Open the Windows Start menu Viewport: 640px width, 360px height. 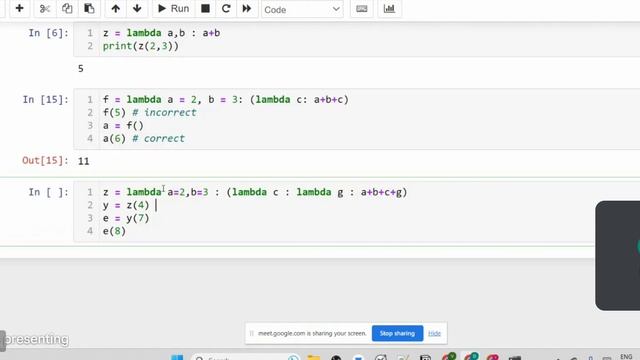[x=177, y=358]
